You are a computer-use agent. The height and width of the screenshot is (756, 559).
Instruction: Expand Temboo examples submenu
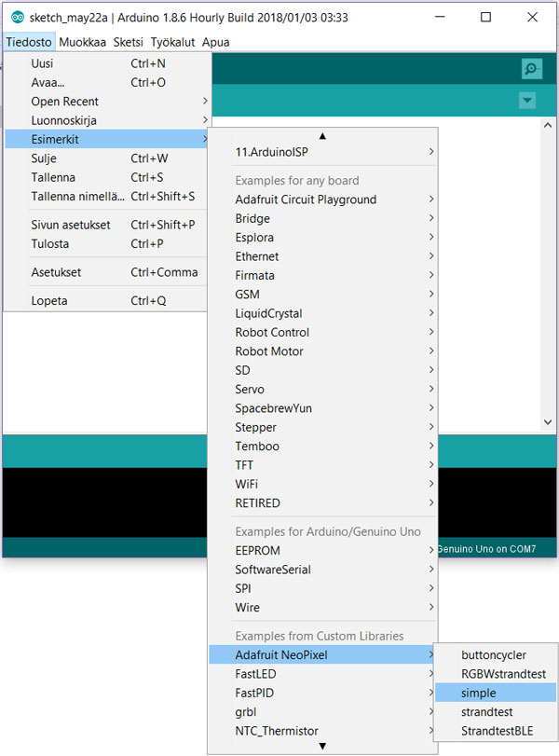pos(323,446)
